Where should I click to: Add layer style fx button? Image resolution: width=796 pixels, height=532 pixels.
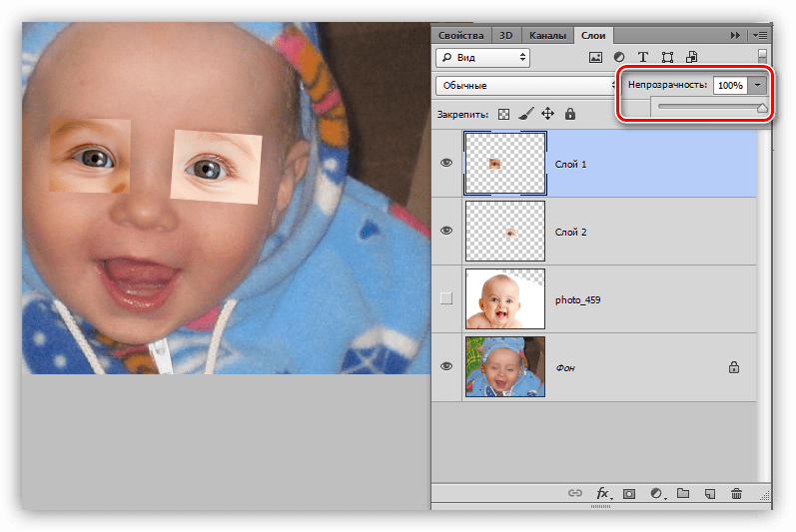tap(603, 493)
